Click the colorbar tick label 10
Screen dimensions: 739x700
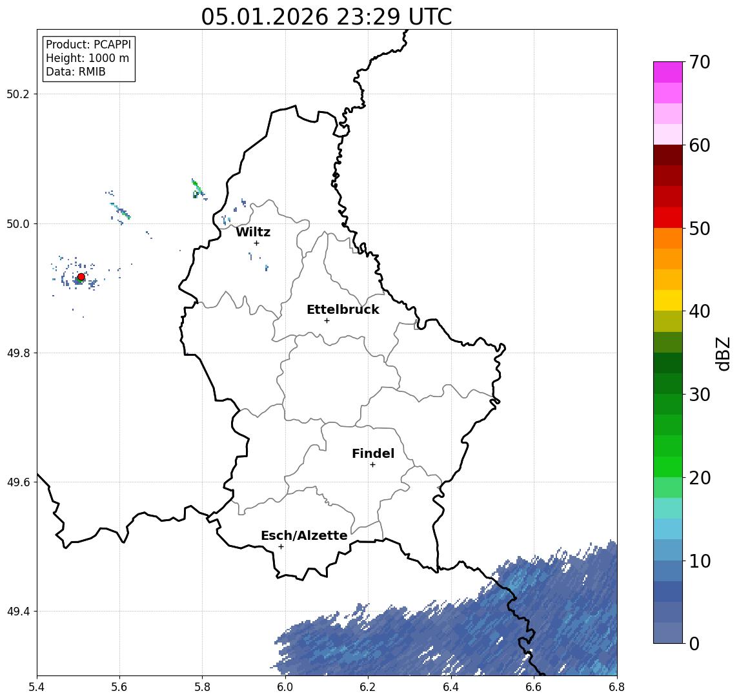(699, 561)
